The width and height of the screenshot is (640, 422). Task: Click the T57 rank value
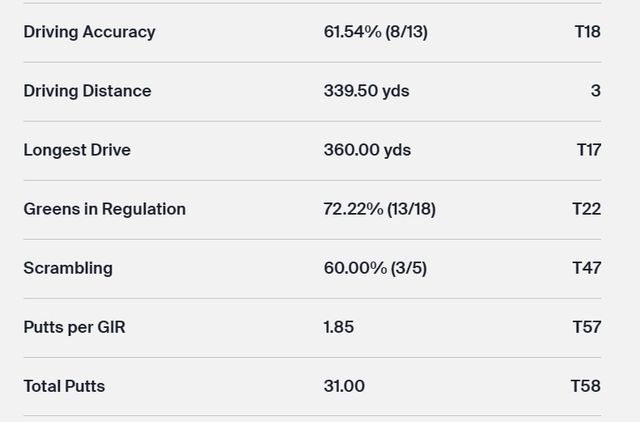[586, 327]
